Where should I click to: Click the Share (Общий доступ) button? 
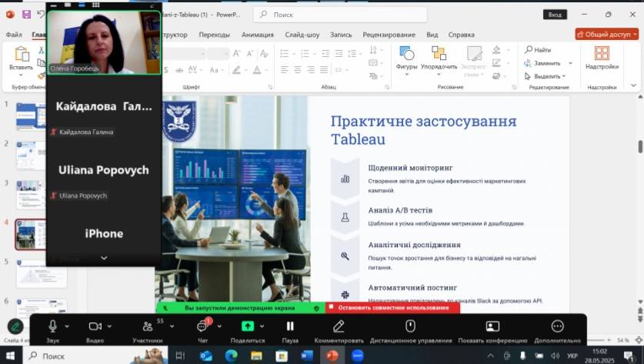(606, 34)
